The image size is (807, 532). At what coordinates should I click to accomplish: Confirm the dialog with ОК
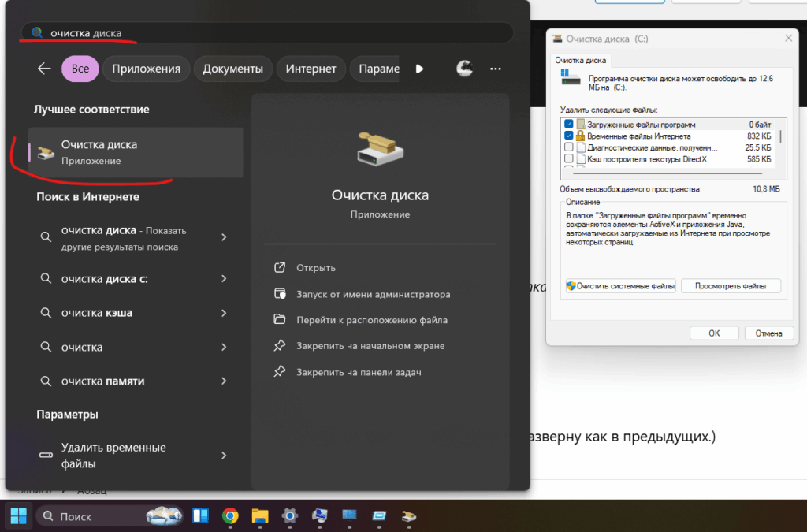pyautogui.click(x=714, y=333)
